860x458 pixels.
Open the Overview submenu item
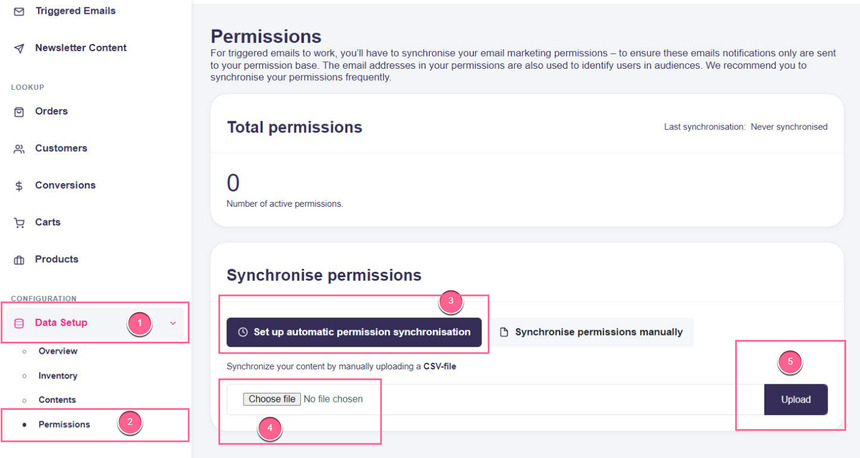click(x=58, y=351)
